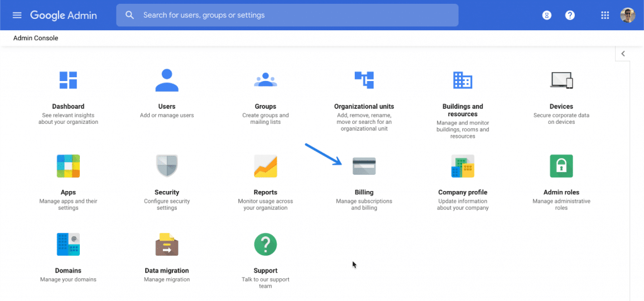Open the Security shield icon
The height and width of the screenshot is (301, 644).
click(x=167, y=166)
